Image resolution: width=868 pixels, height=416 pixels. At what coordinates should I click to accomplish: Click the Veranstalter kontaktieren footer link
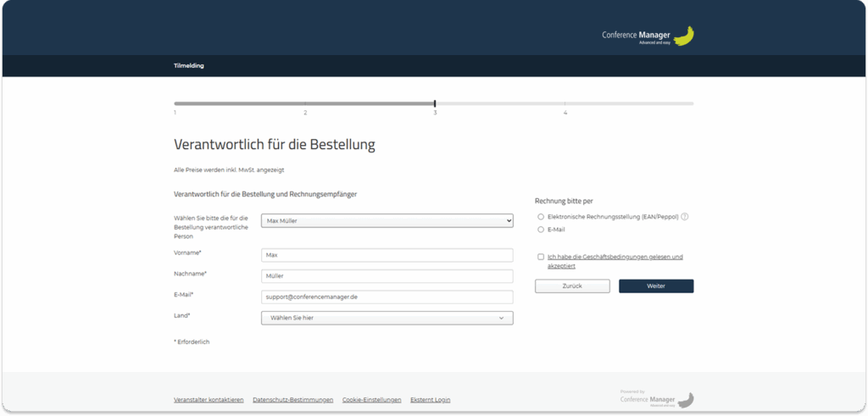(x=209, y=399)
